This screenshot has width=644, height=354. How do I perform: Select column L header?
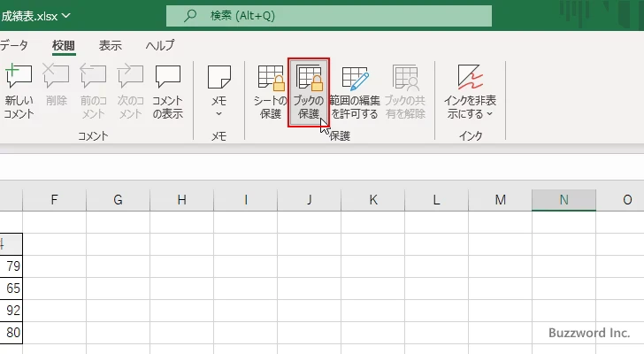(436, 200)
